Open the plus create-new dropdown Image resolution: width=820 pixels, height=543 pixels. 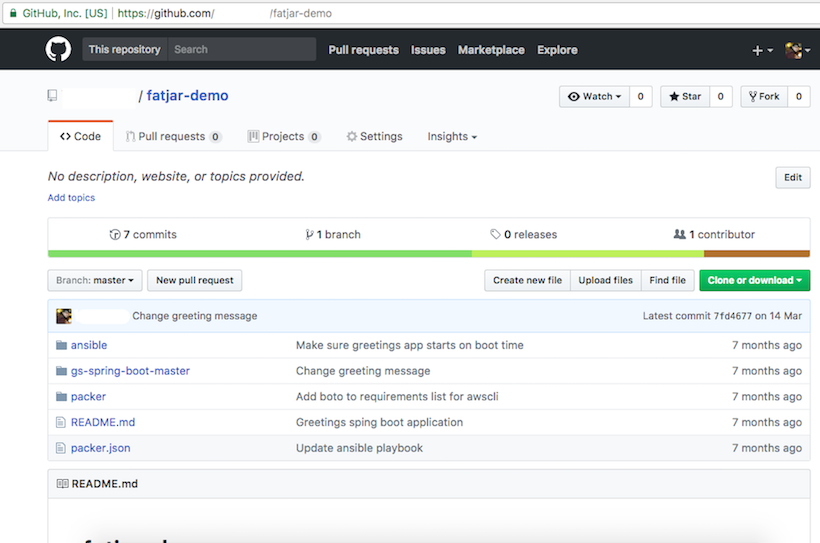coord(762,50)
